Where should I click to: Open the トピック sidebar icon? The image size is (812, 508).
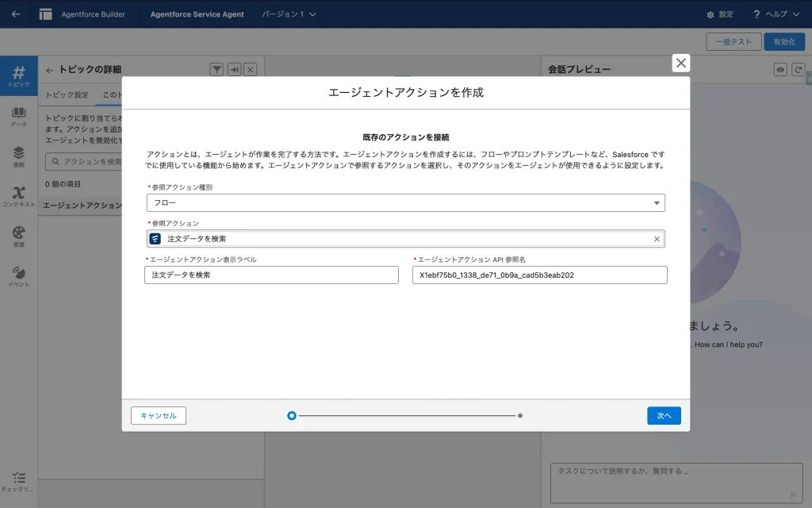coord(19,76)
